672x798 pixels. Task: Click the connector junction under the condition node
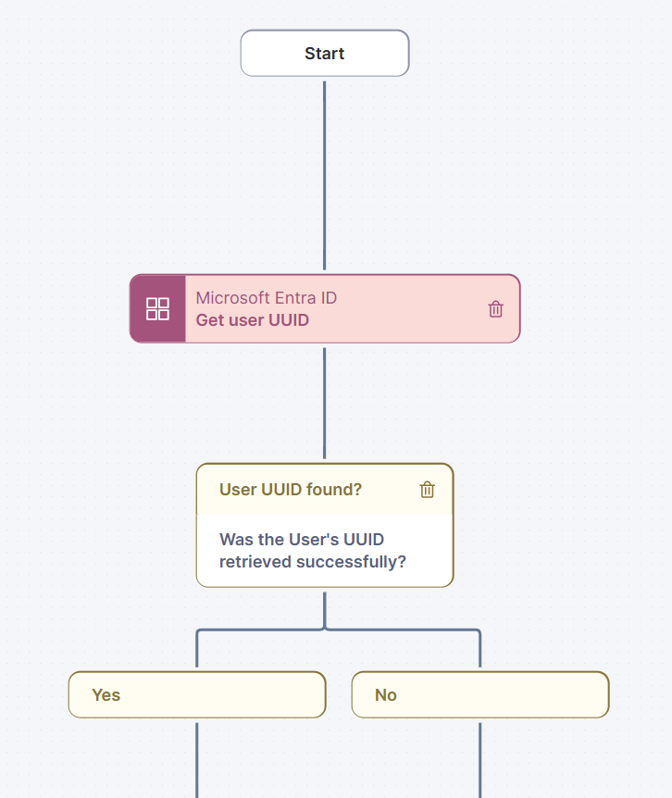325,628
